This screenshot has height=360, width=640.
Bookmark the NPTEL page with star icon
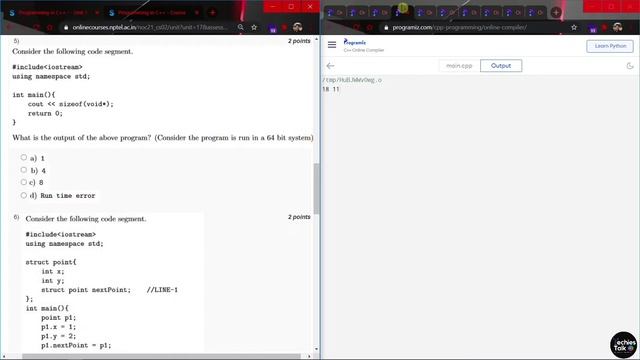click(254, 27)
